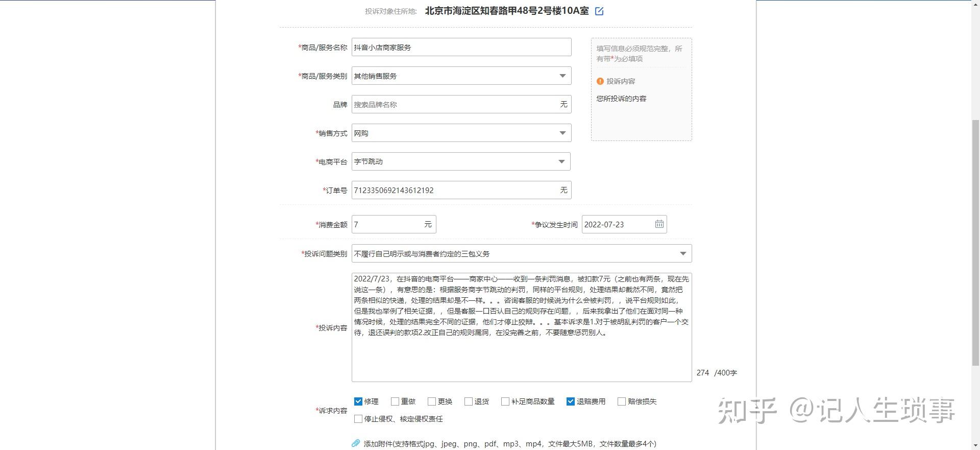980x450 pixels.
Task: Toggle the 修理 checkbox
Action: click(x=358, y=401)
